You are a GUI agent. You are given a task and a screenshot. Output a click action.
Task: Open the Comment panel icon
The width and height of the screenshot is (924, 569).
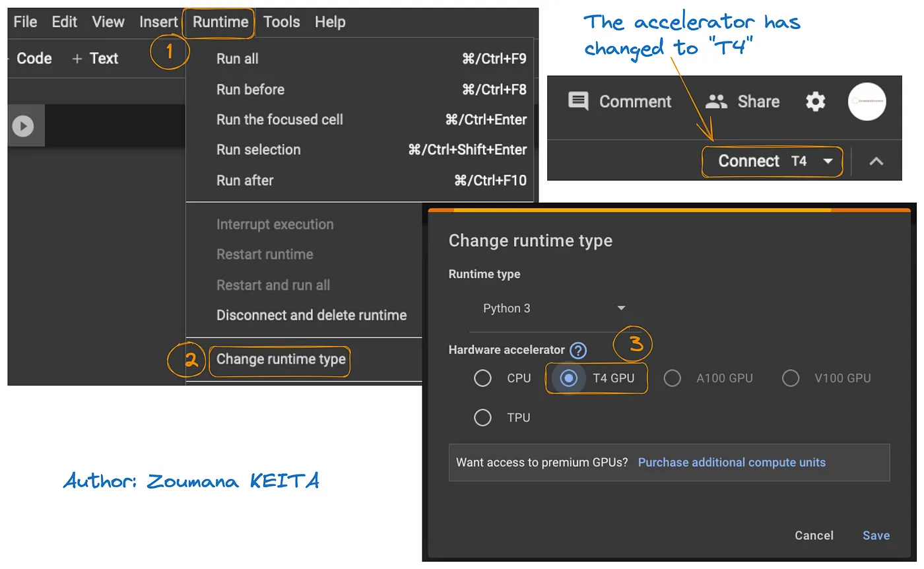[x=578, y=102]
